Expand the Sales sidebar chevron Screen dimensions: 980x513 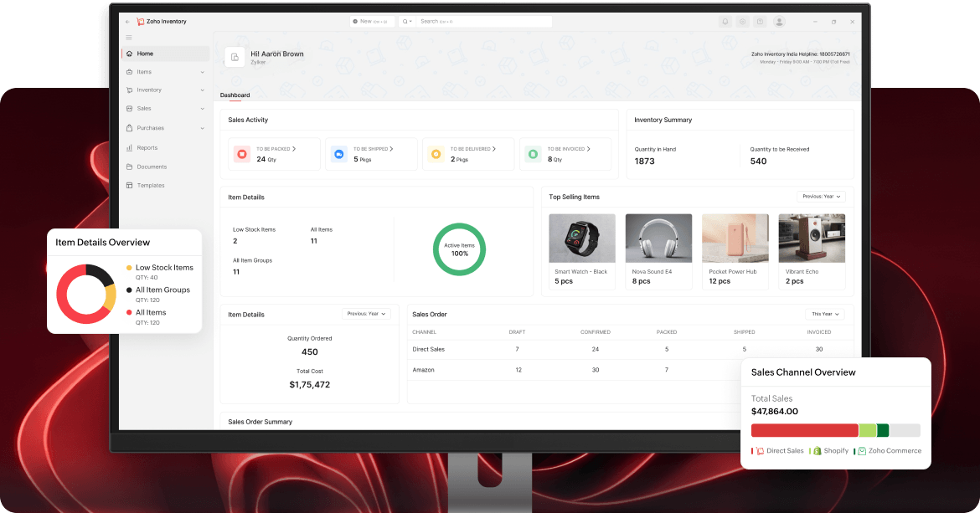pyautogui.click(x=203, y=110)
